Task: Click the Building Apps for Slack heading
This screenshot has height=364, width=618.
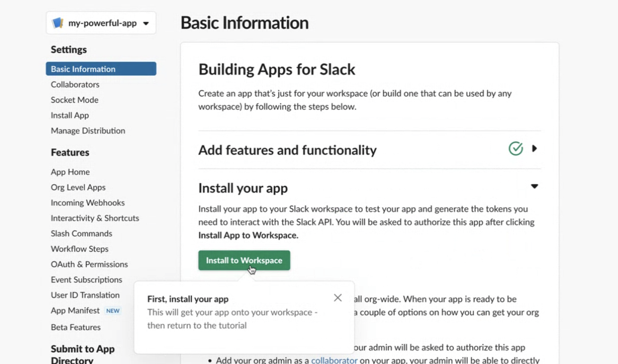Action: click(276, 69)
